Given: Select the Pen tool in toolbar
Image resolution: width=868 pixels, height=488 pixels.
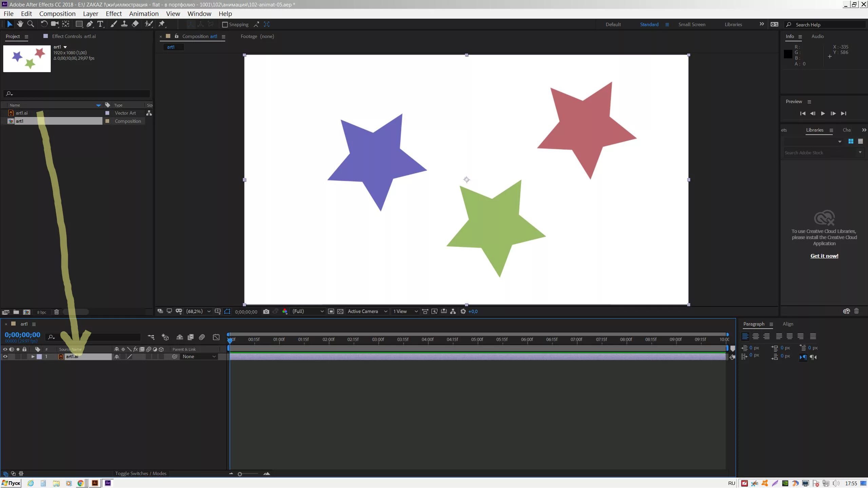Looking at the screenshot, I should [x=90, y=24].
